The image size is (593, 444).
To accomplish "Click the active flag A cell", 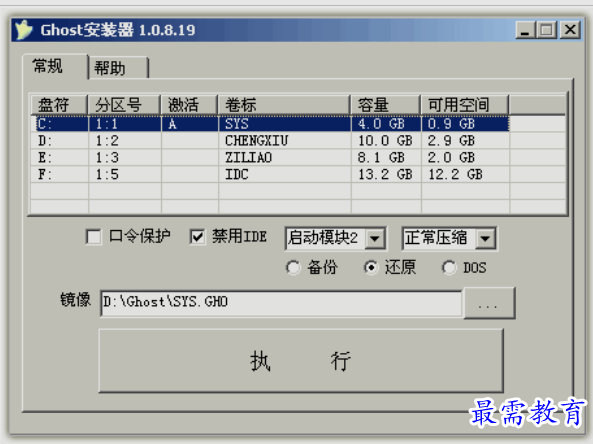I will coord(172,124).
